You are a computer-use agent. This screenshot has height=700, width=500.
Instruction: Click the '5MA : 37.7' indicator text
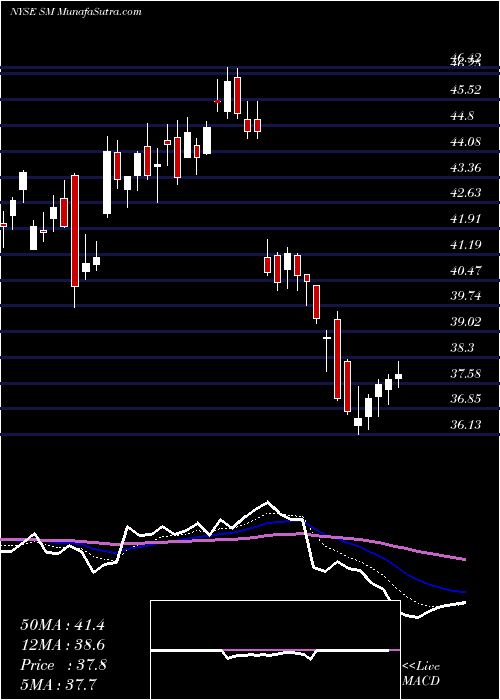(x=58, y=684)
